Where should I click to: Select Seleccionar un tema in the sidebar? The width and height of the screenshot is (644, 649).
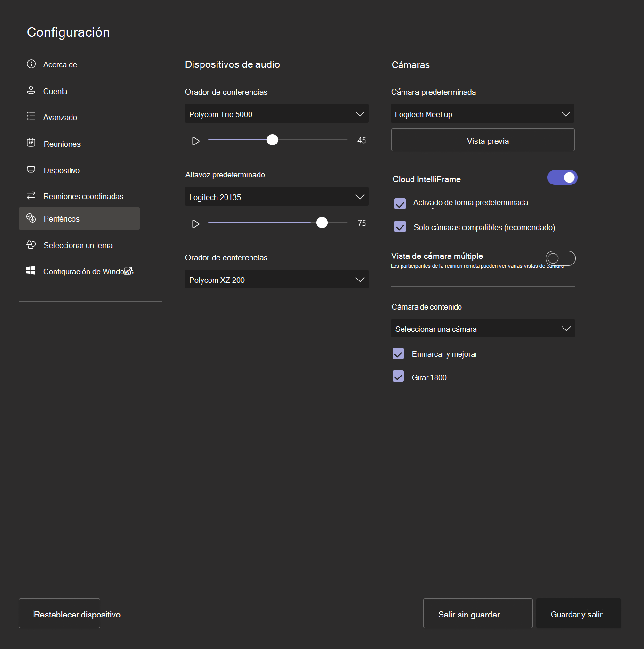pyautogui.click(x=78, y=245)
